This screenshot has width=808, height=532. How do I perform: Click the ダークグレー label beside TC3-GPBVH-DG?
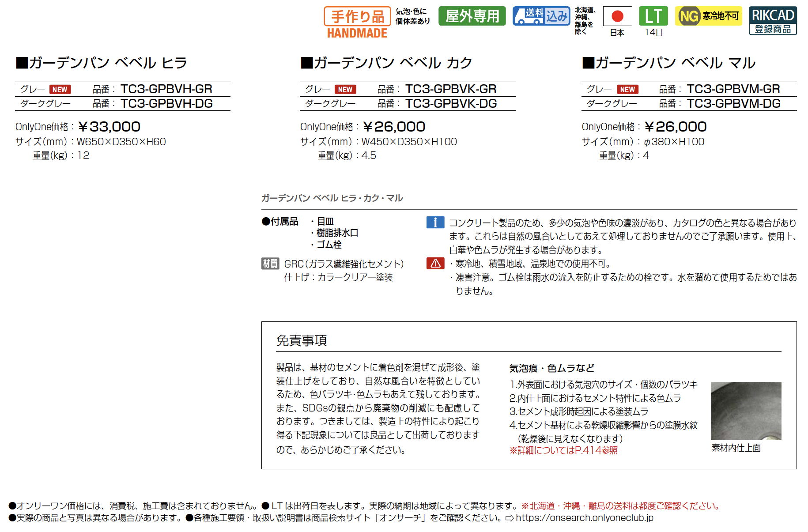[45, 104]
